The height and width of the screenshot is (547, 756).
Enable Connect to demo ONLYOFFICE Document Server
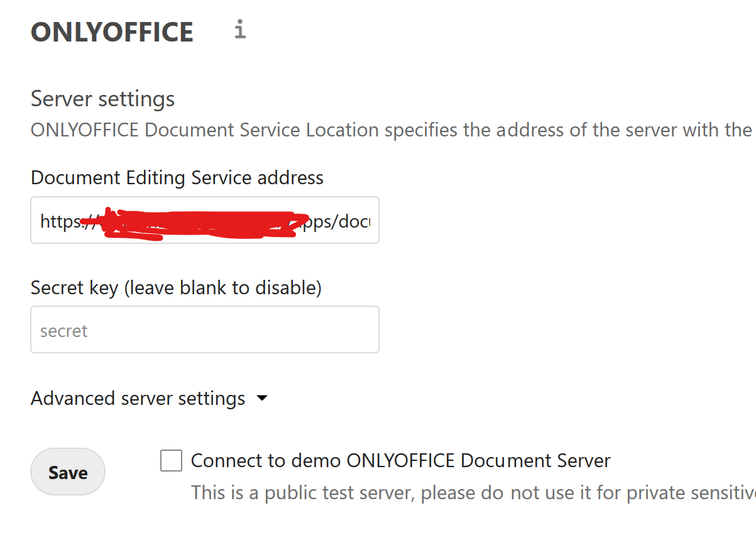[x=172, y=460]
